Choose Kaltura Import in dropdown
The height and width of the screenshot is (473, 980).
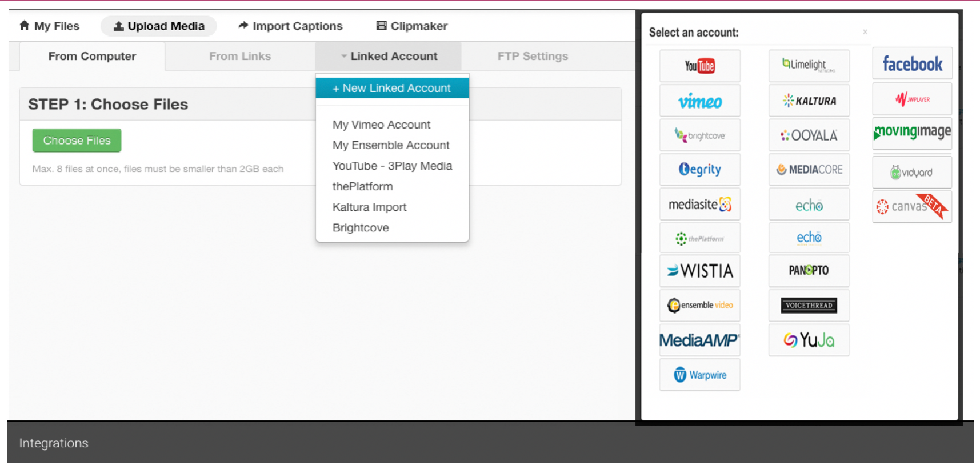(369, 207)
